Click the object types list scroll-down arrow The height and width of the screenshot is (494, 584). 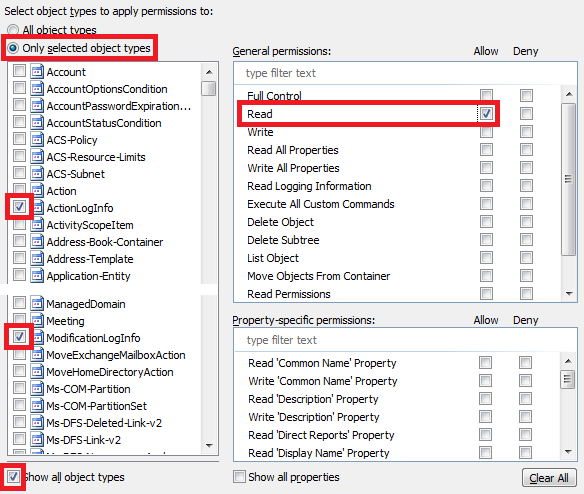coord(209,446)
